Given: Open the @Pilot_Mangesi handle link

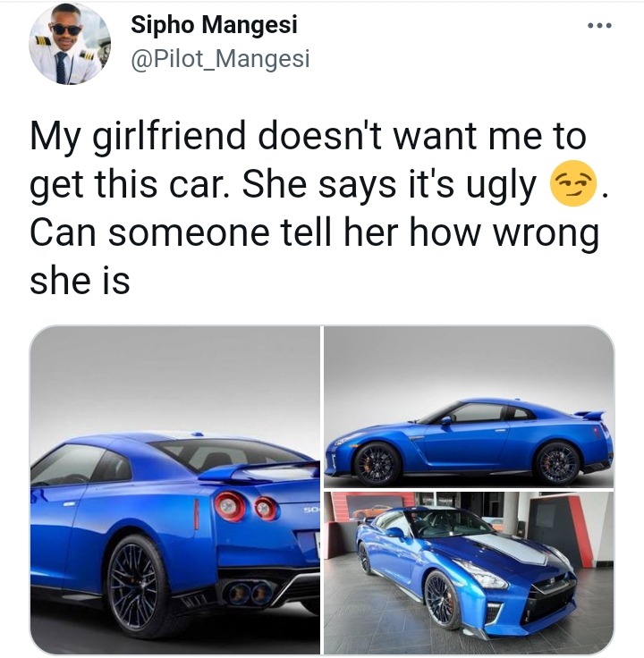Looking at the screenshot, I should (x=220, y=58).
